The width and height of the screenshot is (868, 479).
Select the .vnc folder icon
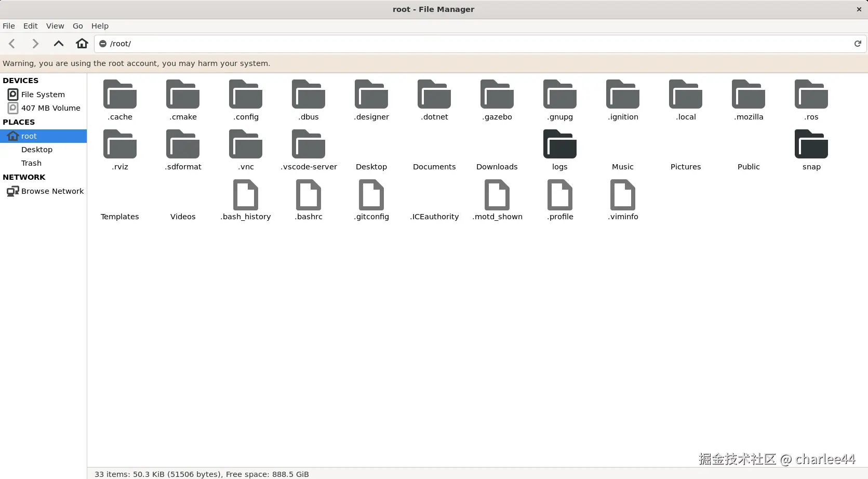(246, 144)
